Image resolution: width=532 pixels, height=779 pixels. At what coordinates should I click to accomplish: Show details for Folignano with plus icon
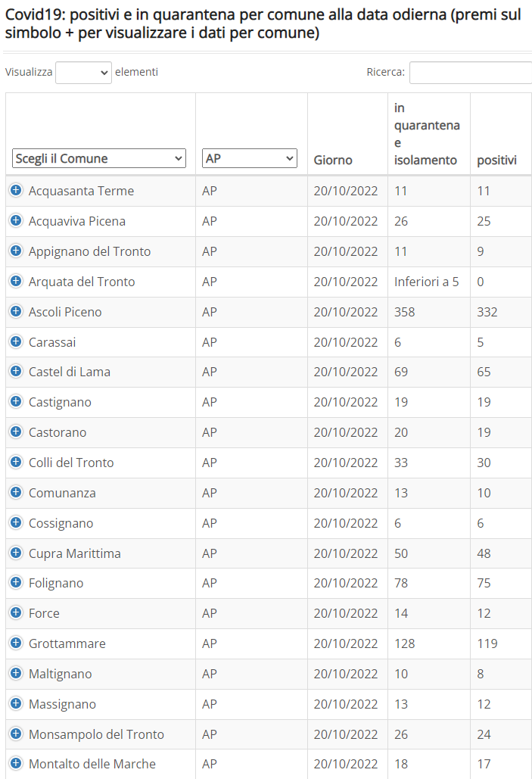pos(16,582)
